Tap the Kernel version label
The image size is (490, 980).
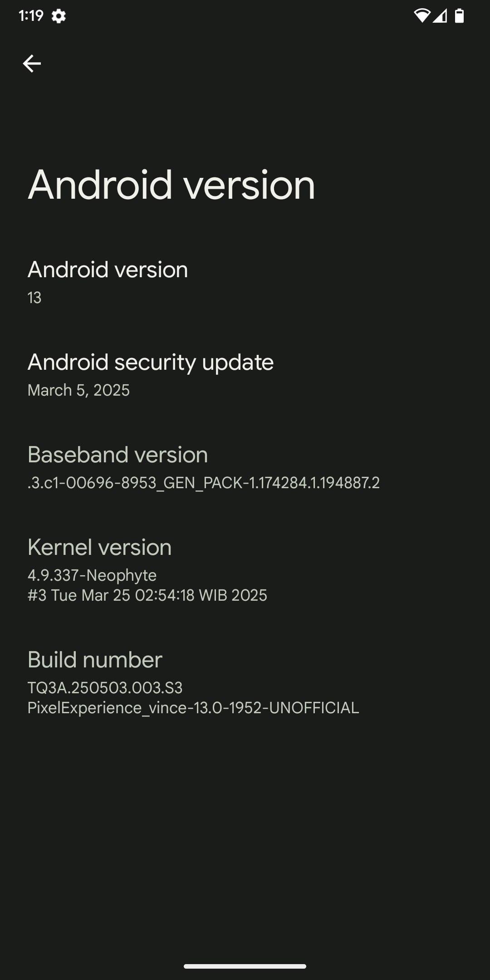99,547
